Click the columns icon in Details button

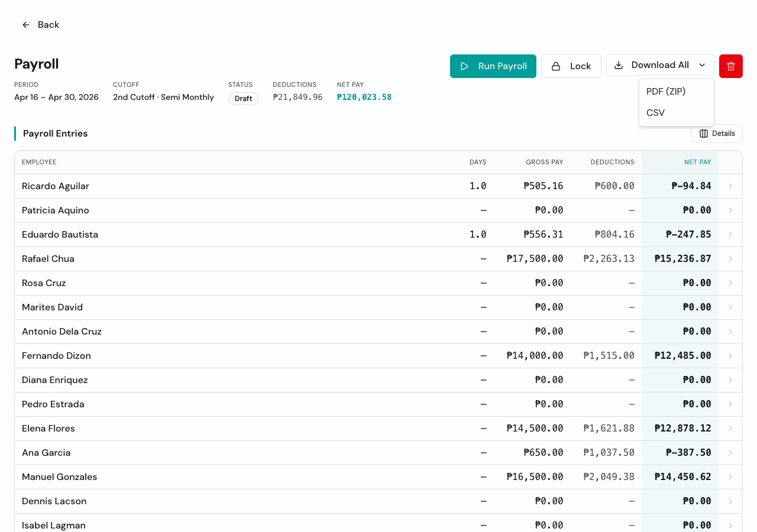[704, 134]
